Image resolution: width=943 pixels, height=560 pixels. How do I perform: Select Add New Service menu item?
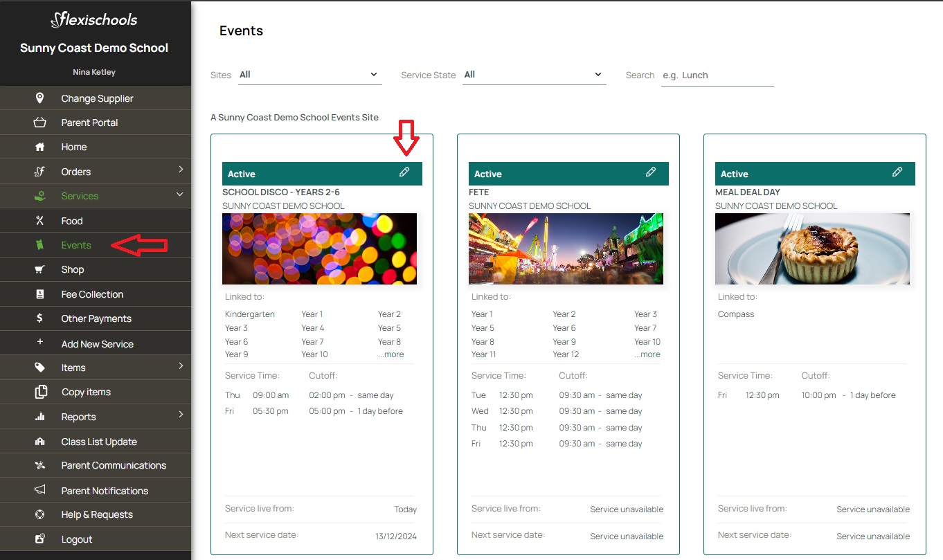[x=97, y=344]
